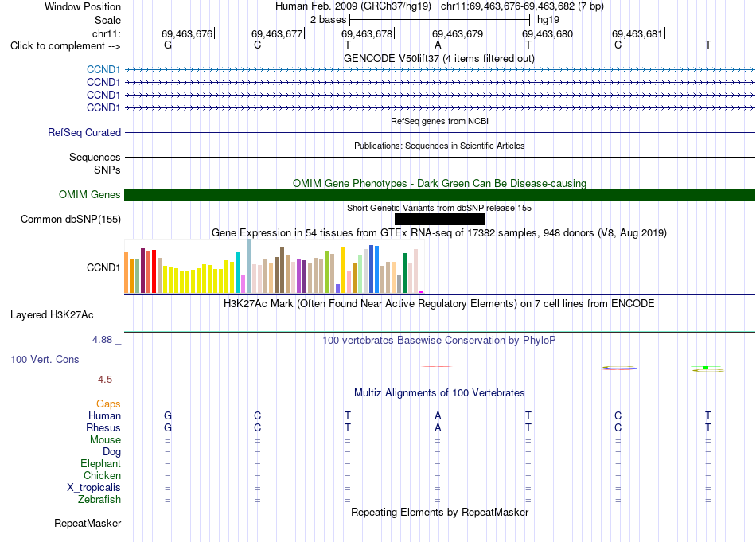
Task: Select the light-blue CCND1 transcript label
Action: 103,70
